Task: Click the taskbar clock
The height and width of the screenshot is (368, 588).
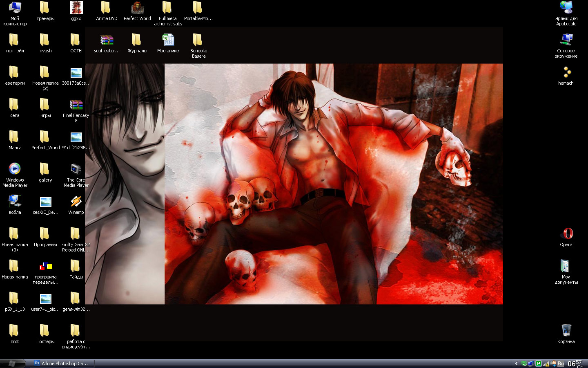Action: point(575,364)
